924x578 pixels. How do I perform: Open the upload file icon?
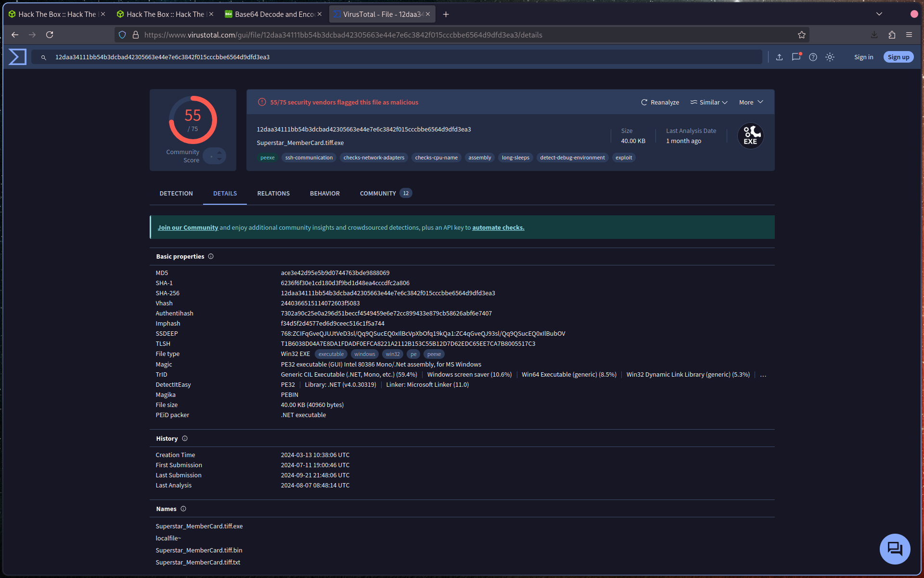tap(779, 57)
